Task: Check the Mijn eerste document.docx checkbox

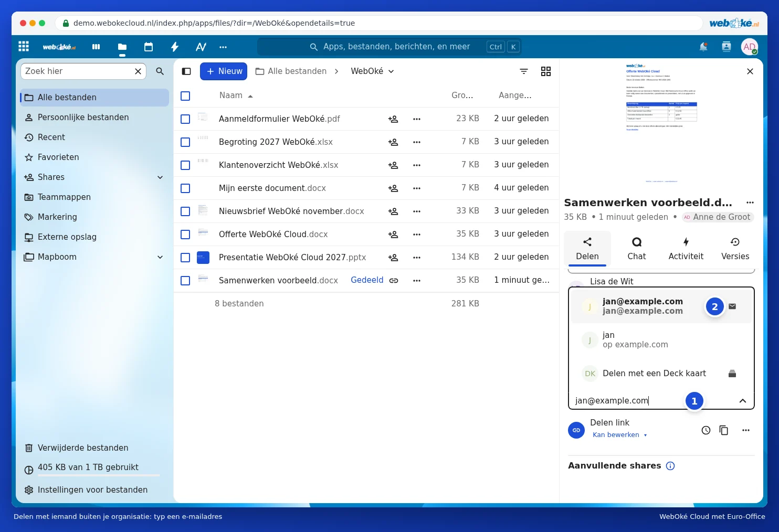Action: click(185, 188)
